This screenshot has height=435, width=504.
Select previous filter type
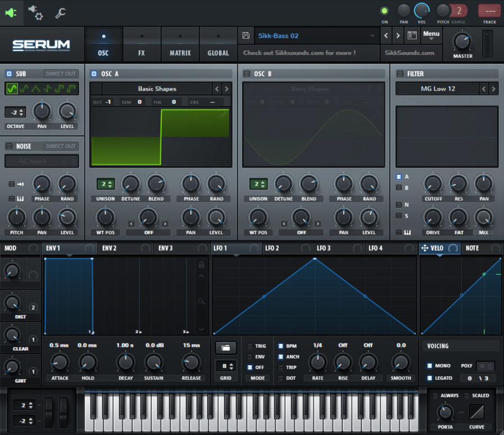pyautogui.click(x=484, y=89)
